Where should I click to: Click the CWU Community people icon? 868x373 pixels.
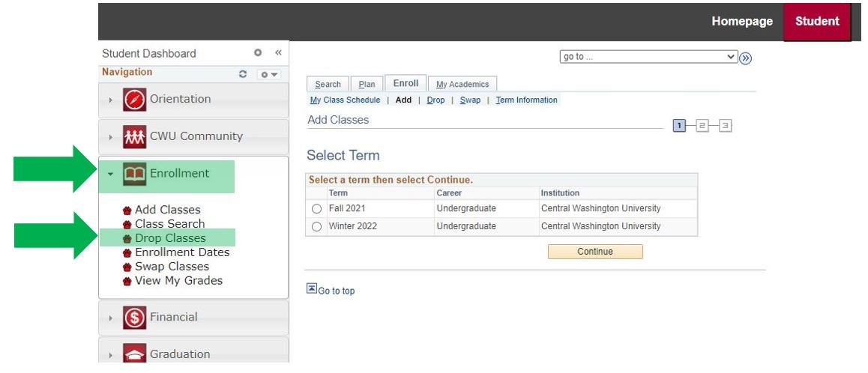tap(134, 137)
